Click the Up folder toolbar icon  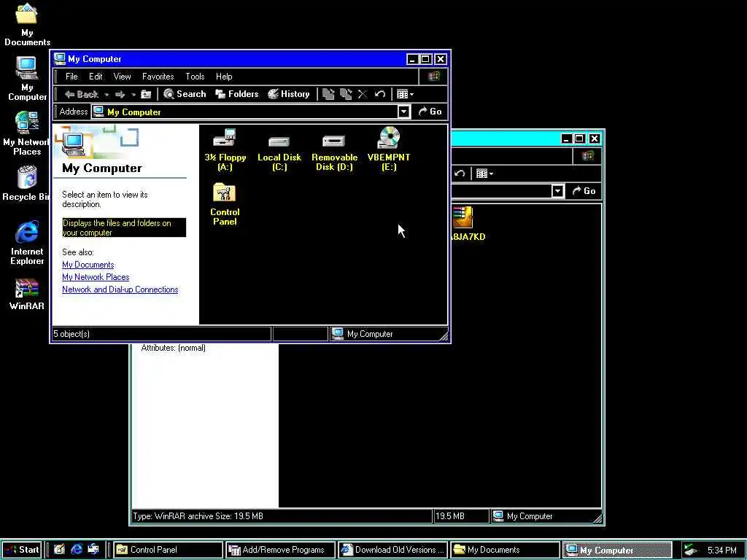tap(146, 94)
